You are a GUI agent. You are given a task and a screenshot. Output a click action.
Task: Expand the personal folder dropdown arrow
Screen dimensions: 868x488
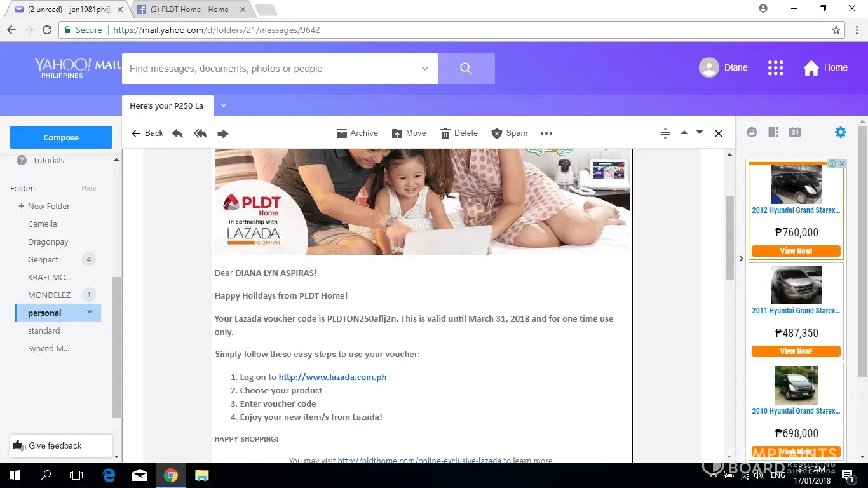pyautogui.click(x=90, y=312)
